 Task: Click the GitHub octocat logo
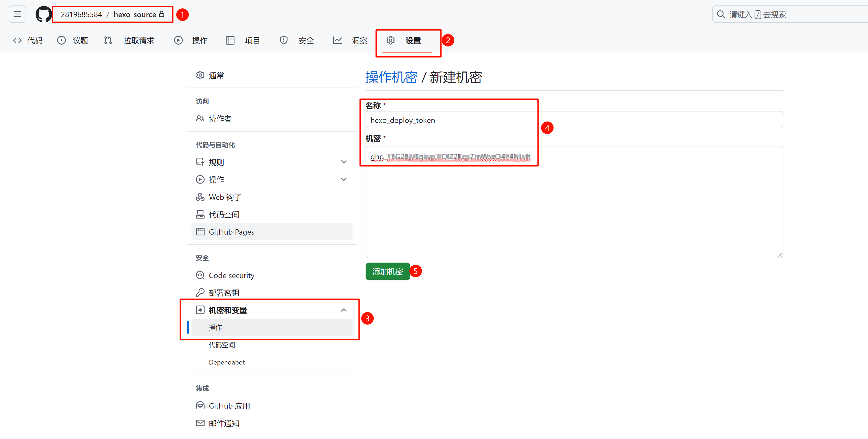click(43, 14)
